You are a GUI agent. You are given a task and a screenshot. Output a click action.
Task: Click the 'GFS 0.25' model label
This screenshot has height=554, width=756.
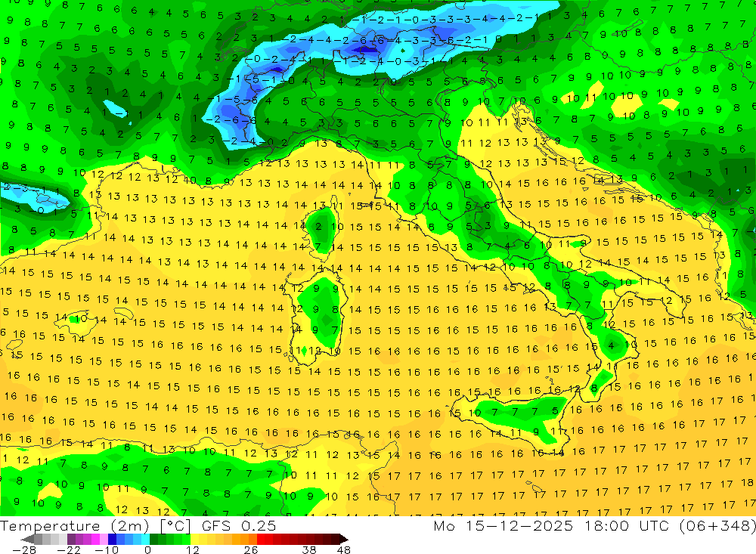coord(239,525)
